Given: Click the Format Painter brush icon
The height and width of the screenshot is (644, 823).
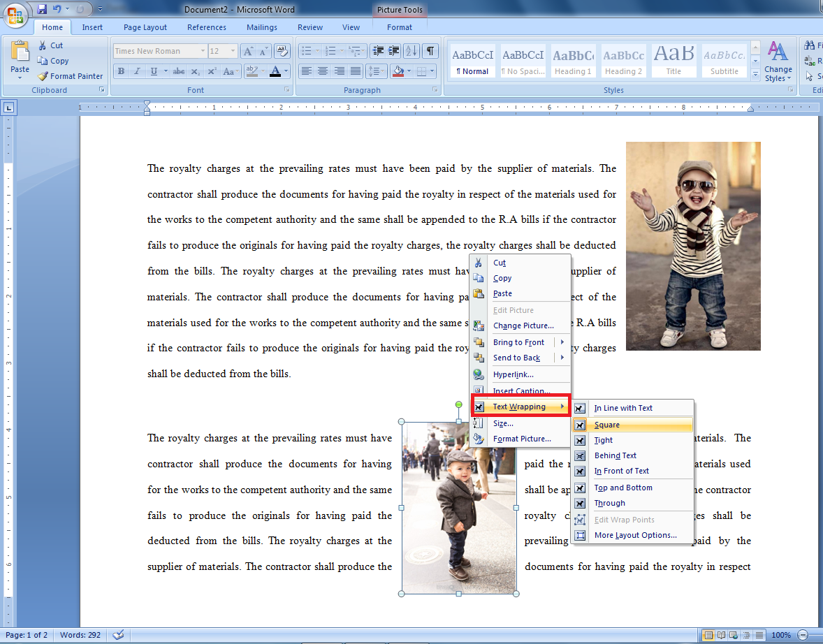Looking at the screenshot, I should coord(43,76).
